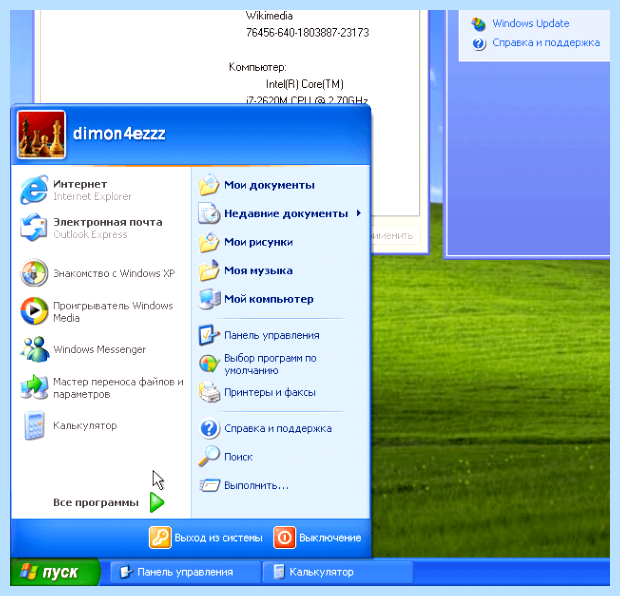Open the Принтеры и факсы icon

[x=209, y=392]
